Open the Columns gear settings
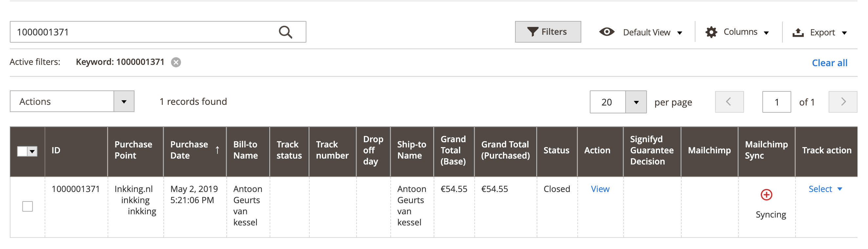Screen dimensions: 868x249 coord(711,32)
